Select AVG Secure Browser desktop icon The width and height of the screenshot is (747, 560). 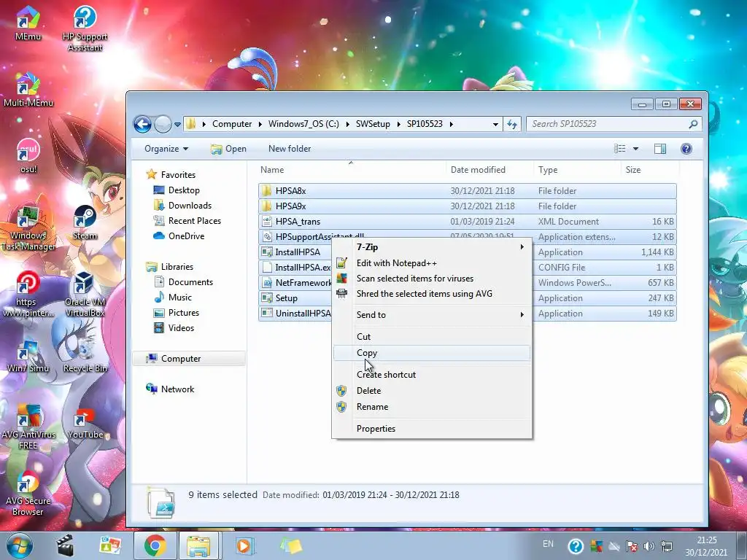[x=28, y=494]
